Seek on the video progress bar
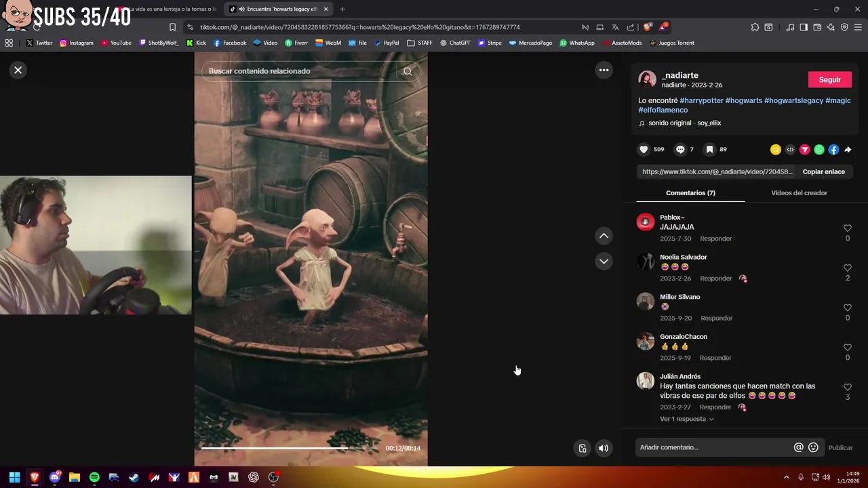 290,448
